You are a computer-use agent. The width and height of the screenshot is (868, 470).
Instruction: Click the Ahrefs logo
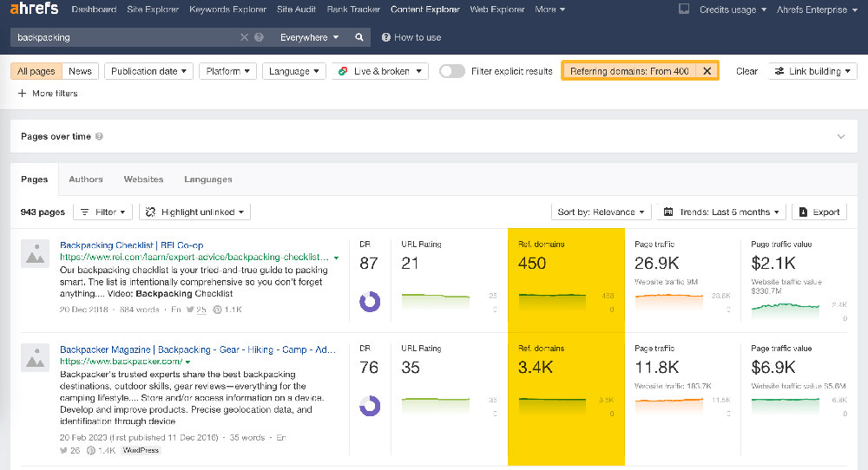pos(34,9)
